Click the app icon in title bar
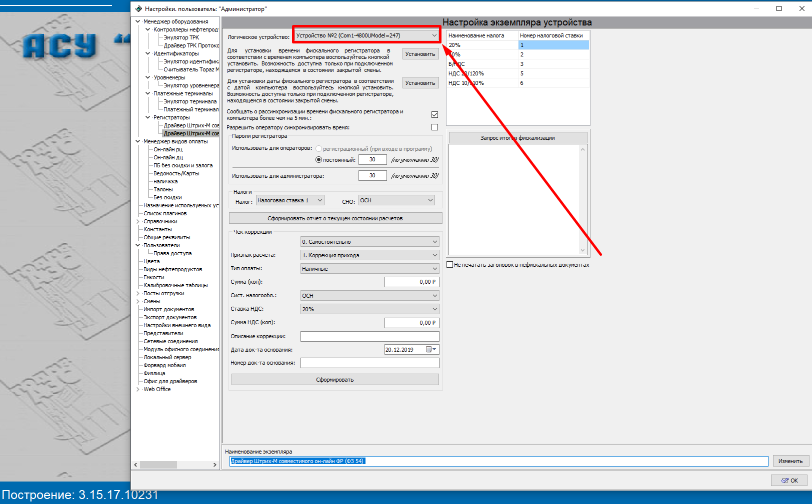This screenshot has height=504, width=812. click(x=138, y=8)
